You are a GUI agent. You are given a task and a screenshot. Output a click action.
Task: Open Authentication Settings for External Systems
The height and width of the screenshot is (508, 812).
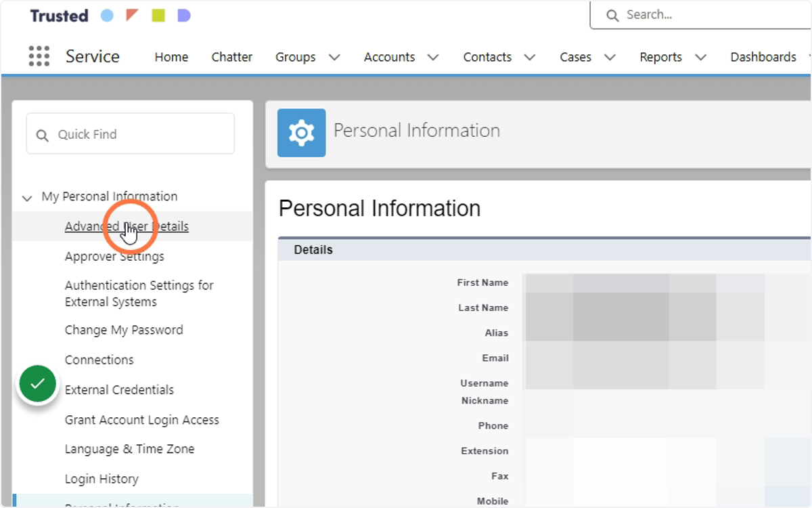[x=139, y=293]
